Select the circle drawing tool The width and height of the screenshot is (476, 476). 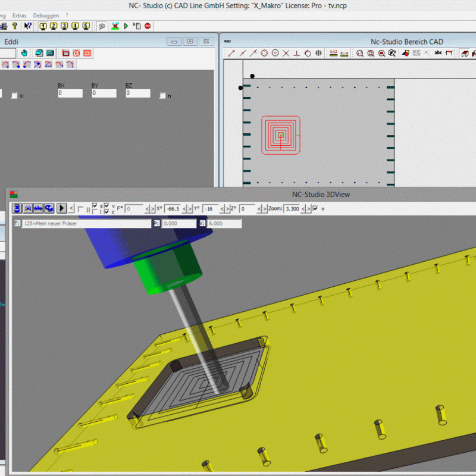[275, 53]
